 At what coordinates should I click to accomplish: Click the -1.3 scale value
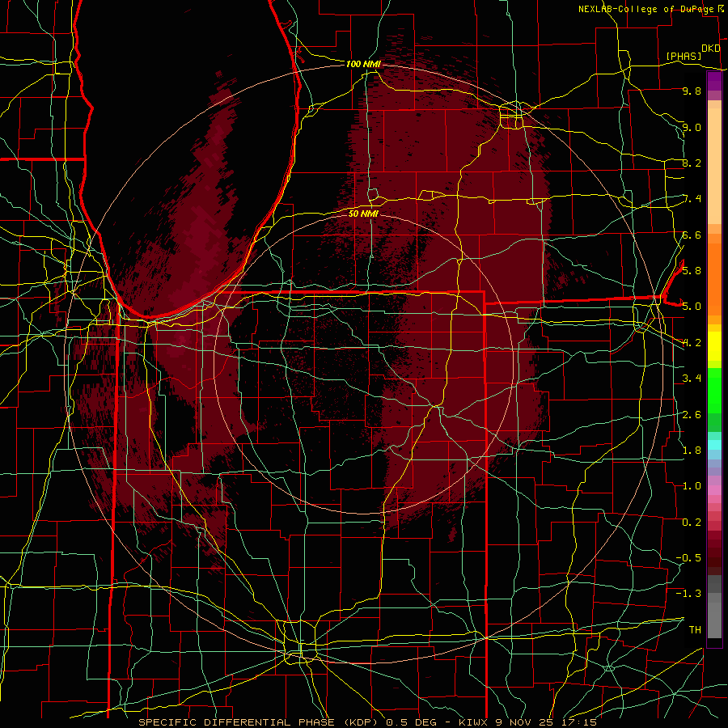688,594
